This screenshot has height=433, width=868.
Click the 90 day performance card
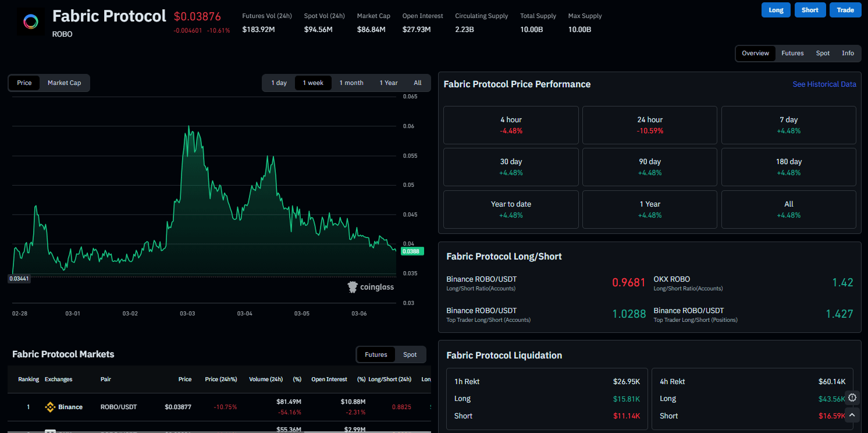click(650, 167)
